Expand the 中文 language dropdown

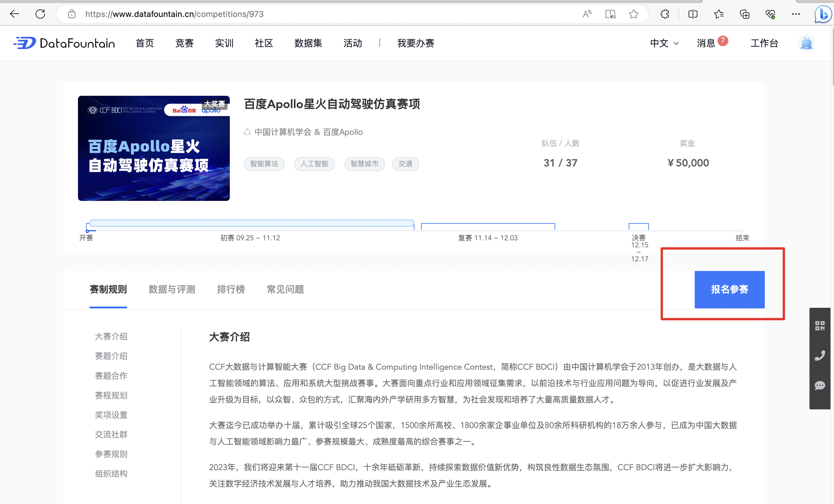click(663, 43)
